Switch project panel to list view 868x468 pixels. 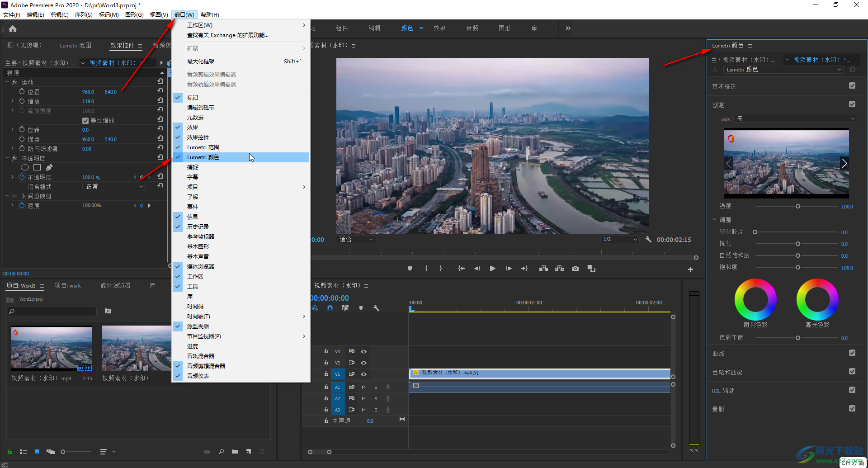[x=24, y=451]
